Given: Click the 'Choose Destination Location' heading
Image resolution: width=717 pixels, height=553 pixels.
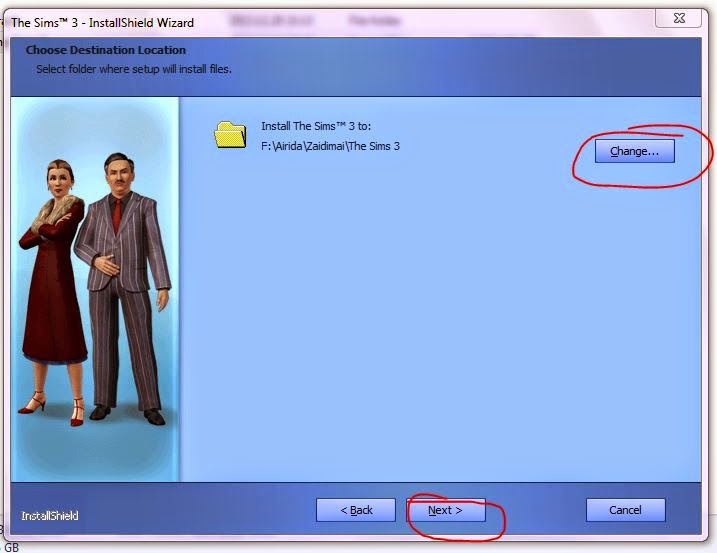Looking at the screenshot, I should (106, 50).
